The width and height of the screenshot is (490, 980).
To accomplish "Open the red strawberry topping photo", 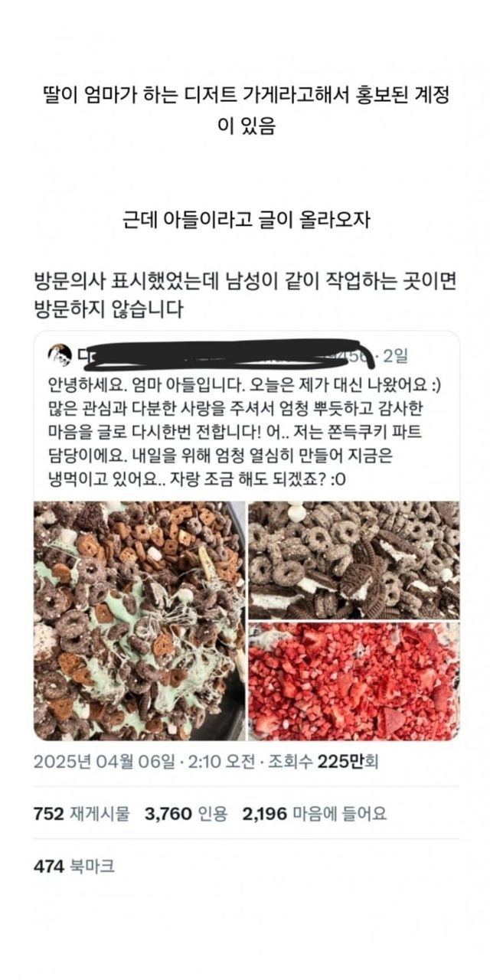I will (x=354, y=681).
